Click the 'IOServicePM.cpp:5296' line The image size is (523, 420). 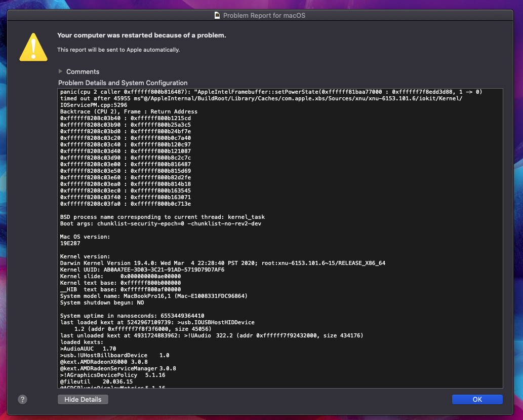[x=94, y=105]
